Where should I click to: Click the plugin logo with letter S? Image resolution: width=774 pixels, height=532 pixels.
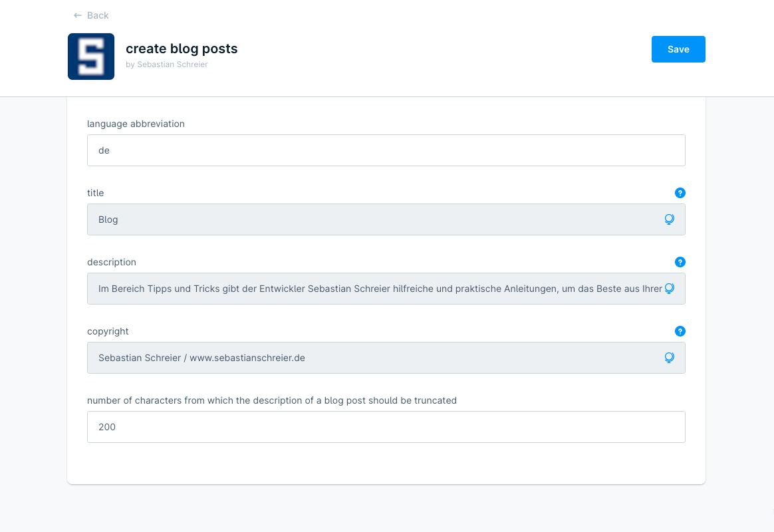point(91,57)
